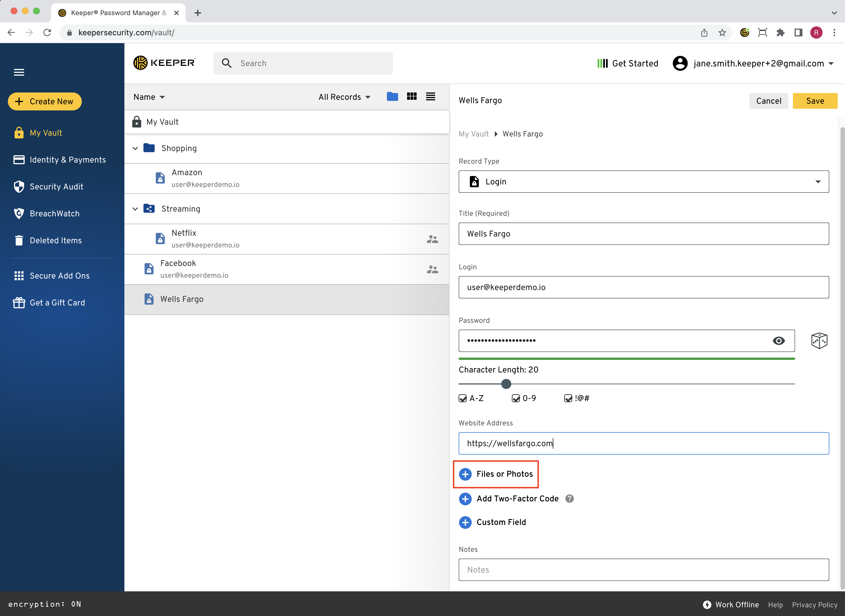Show password with eye icon
This screenshot has height=616, width=845.
778,341
